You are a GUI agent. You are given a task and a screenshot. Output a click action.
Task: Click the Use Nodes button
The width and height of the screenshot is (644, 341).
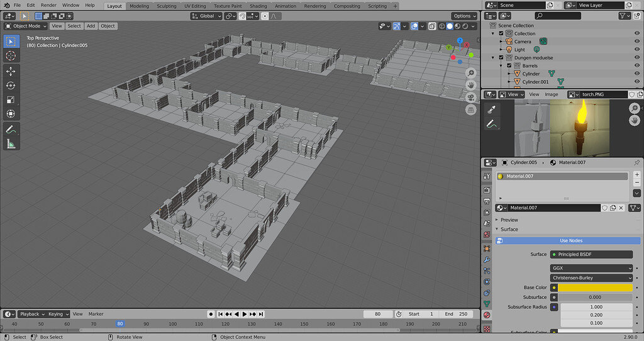click(x=572, y=240)
